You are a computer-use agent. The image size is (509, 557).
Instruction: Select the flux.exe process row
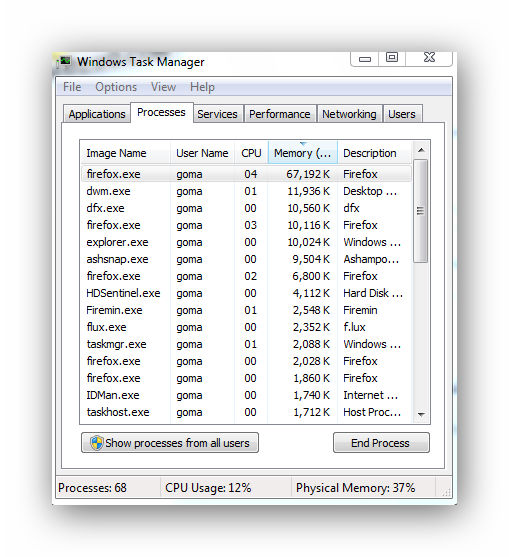point(246,327)
